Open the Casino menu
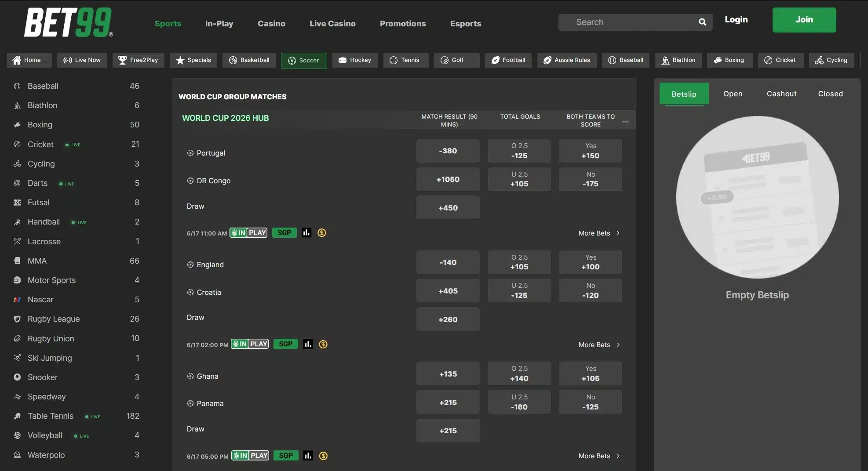The image size is (868, 471). [271, 24]
